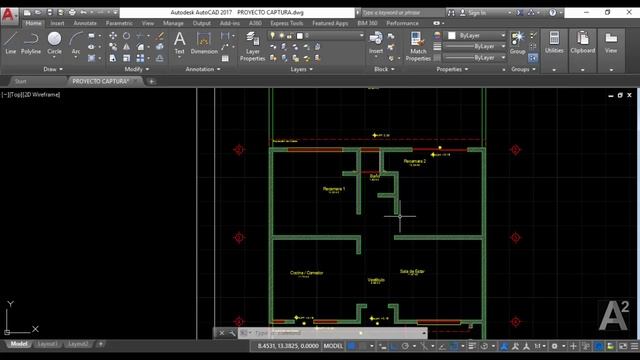640x360 pixels.
Task: Switch to the Insert ribbon tab
Action: click(57, 23)
